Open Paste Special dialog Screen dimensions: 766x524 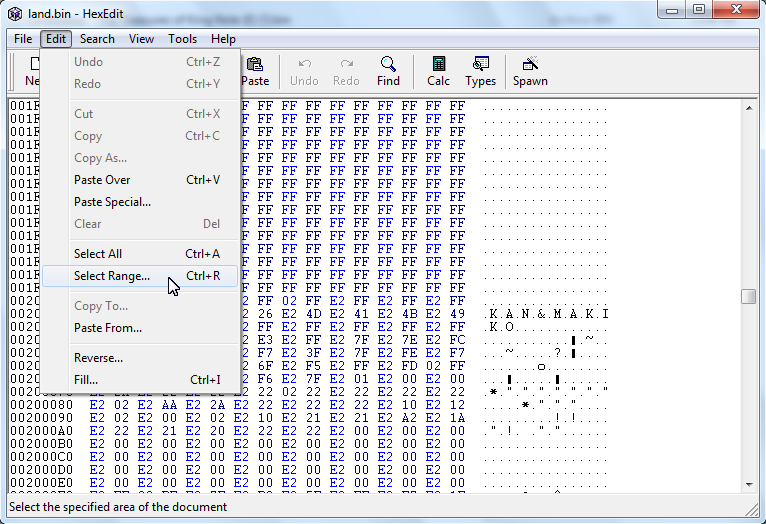click(112, 202)
